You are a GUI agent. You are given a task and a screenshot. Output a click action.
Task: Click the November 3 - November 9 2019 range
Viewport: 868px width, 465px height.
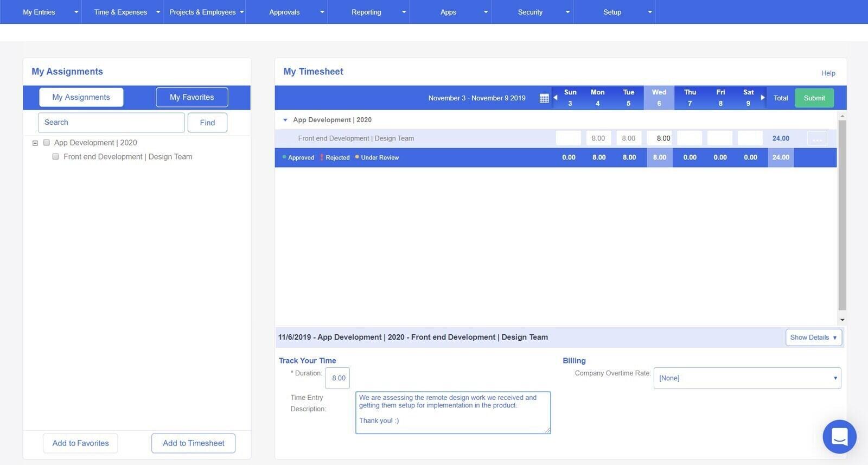pyautogui.click(x=477, y=98)
